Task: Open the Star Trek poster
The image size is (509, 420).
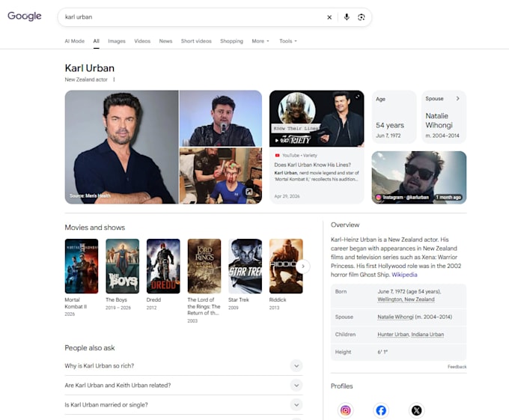Action: [x=245, y=267]
